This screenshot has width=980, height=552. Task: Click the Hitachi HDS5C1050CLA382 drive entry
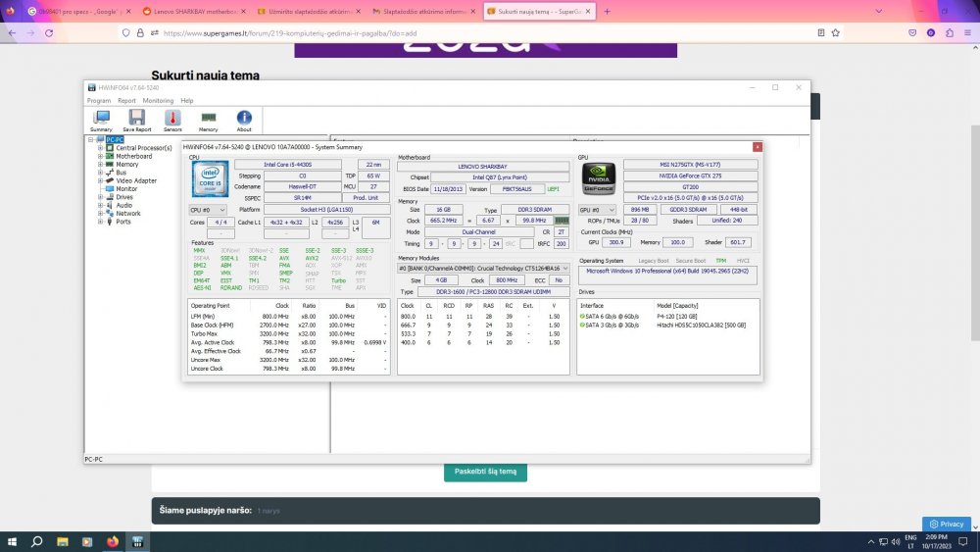701,326
